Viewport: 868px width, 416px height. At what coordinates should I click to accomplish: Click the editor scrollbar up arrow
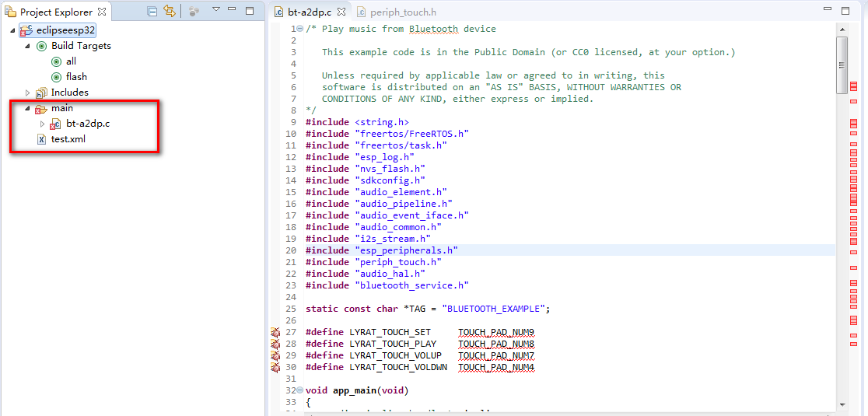842,30
